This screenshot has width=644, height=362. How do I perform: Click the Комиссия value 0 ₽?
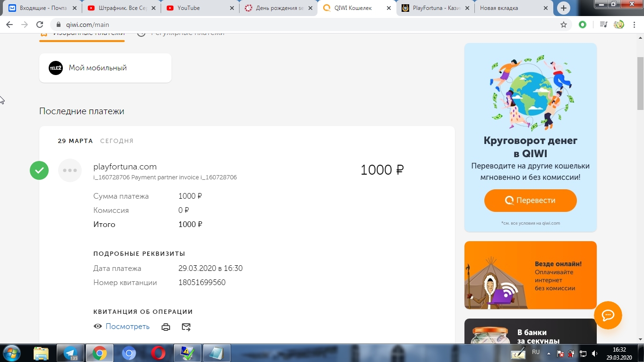[184, 210]
